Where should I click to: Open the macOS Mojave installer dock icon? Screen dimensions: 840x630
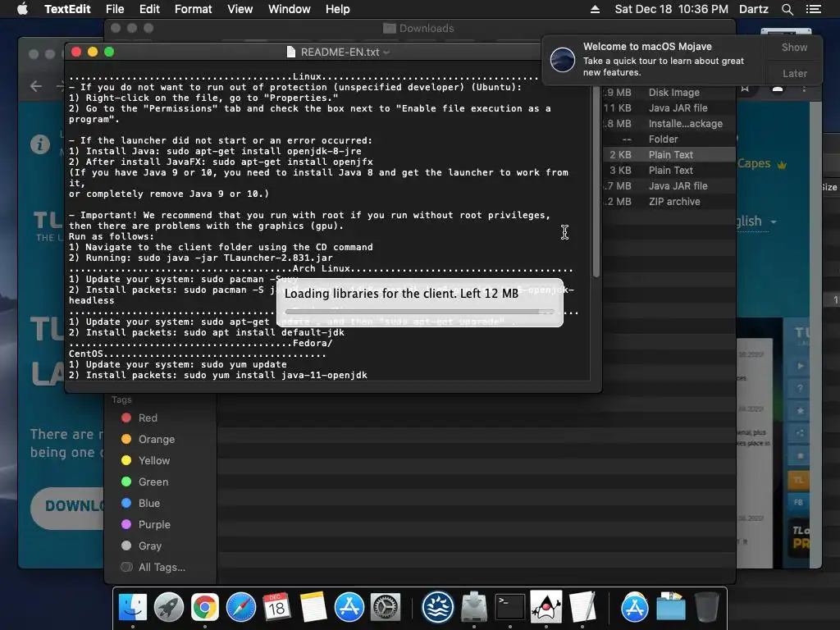coord(438,607)
